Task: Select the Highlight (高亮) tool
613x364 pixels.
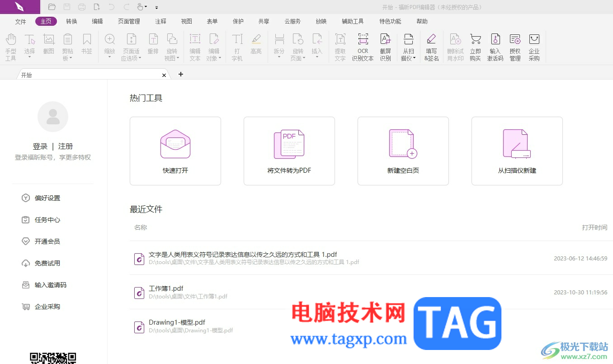Action: pyautogui.click(x=256, y=44)
